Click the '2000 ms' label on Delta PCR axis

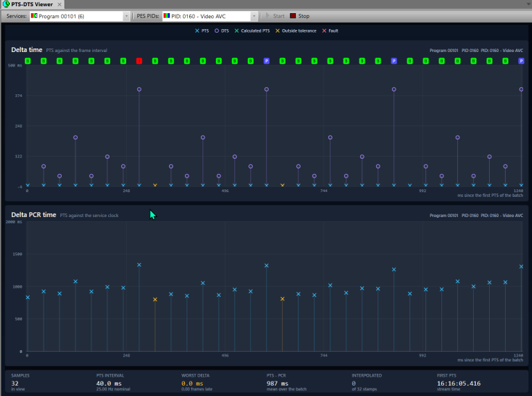pos(14,222)
